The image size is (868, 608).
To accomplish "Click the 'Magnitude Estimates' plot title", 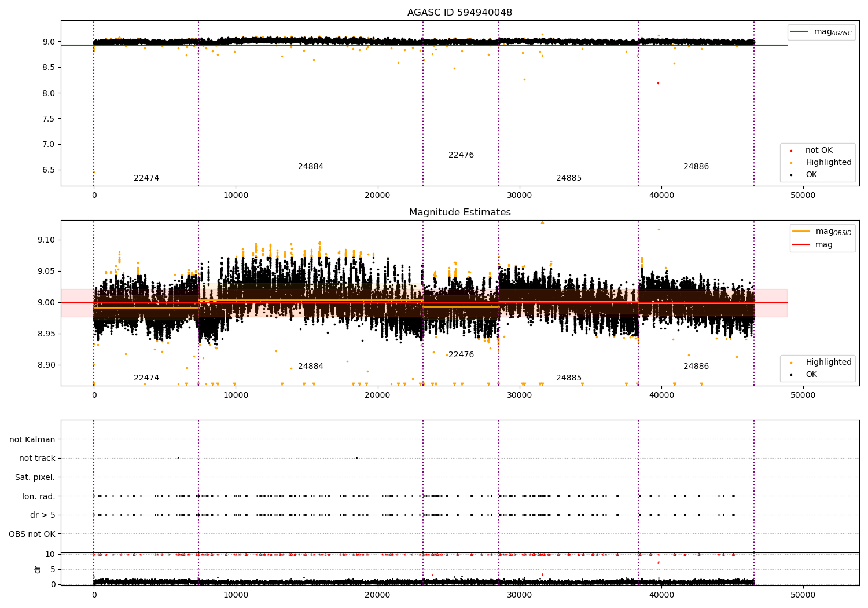I will pyautogui.click(x=459, y=213).
